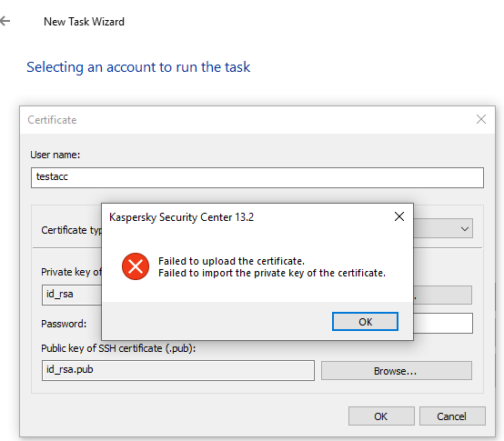Click the "Selecting an account to run the task" heading

(x=138, y=67)
